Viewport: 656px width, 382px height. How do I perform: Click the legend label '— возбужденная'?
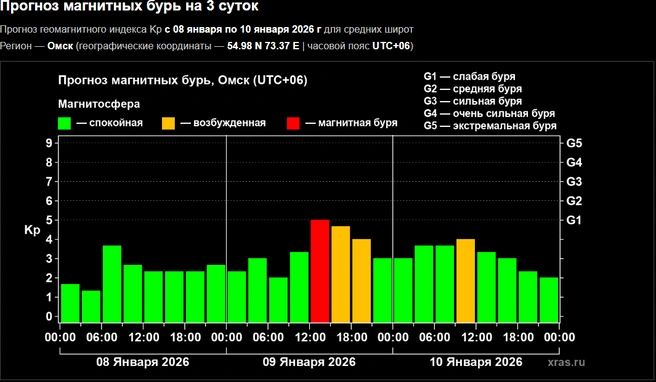pos(223,123)
